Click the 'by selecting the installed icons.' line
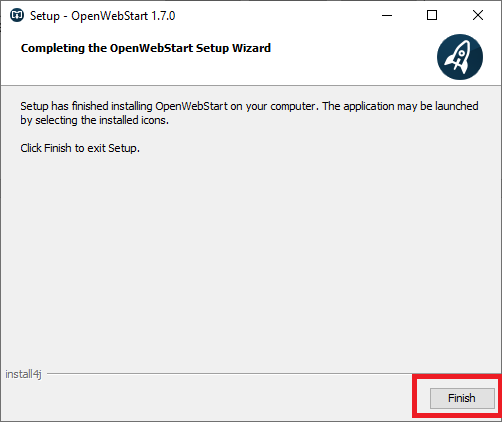Viewport: 502px width, 422px height. tap(95, 120)
